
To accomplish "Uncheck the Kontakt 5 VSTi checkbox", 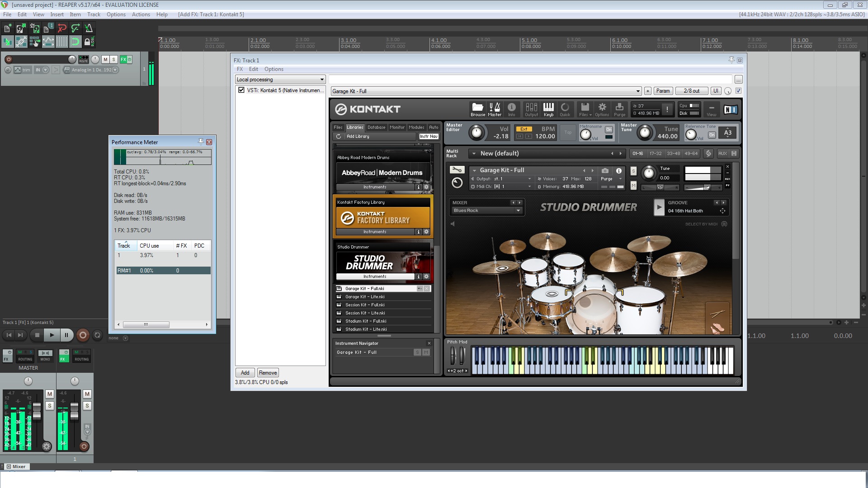I will coord(241,90).
